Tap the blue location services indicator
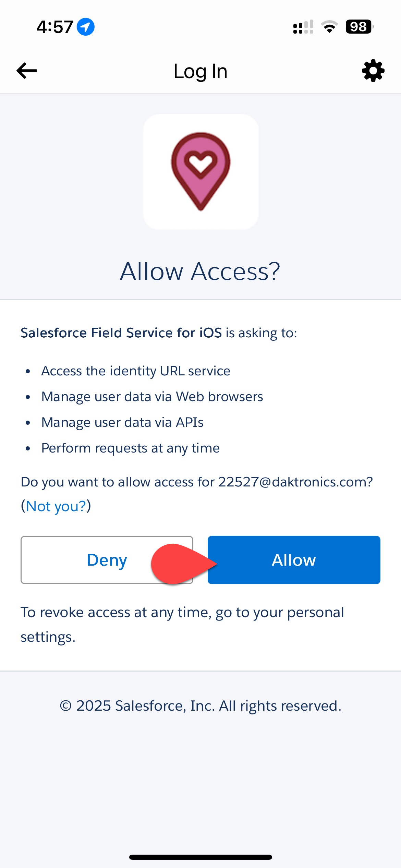The image size is (401, 868). pos(85,27)
